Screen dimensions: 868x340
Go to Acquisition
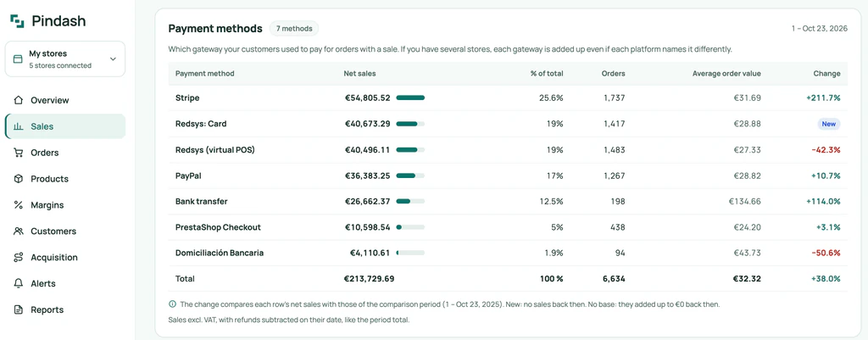point(65,258)
